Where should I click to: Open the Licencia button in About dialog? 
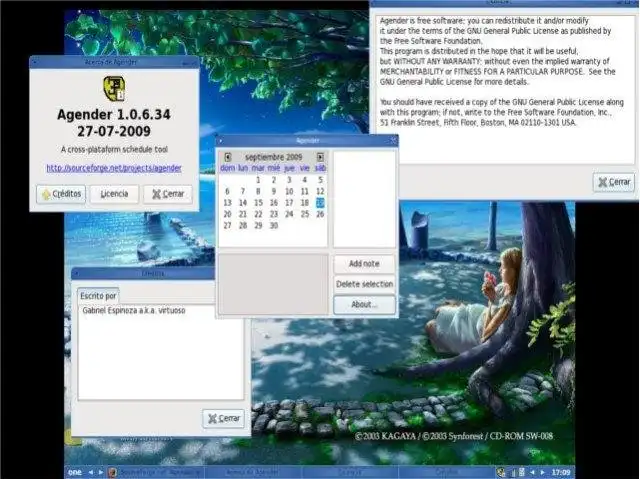click(114, 194)
